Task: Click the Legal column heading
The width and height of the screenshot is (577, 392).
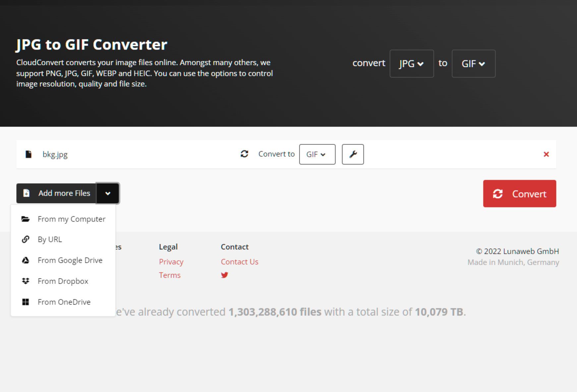Action: pos(168,247)
